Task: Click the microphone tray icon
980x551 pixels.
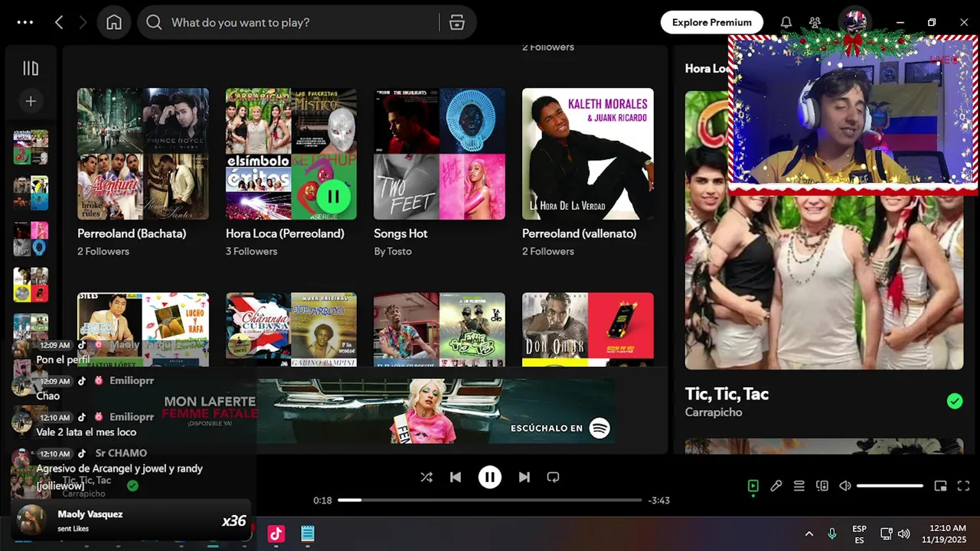Action: click(832, 533)
